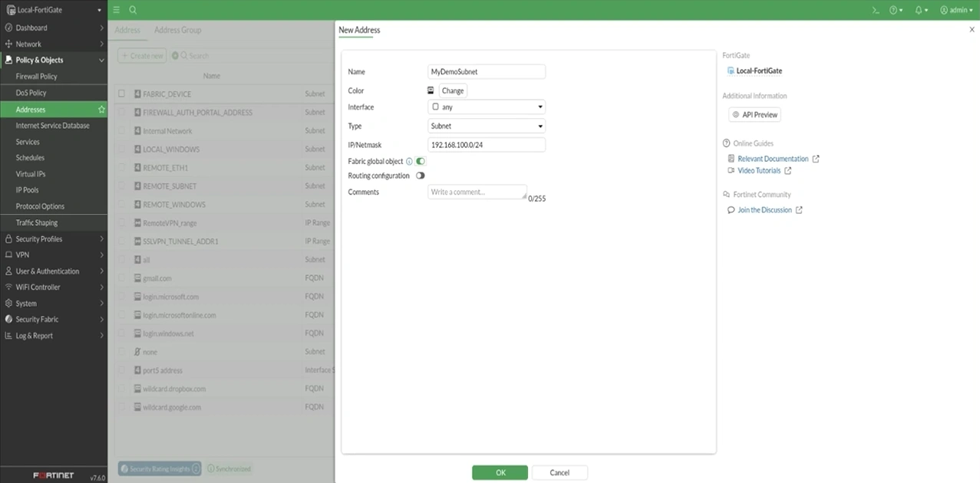The image size is (980, 483).
Task: Click the Log & Report chart icon
Action: (x=8, y=335)
